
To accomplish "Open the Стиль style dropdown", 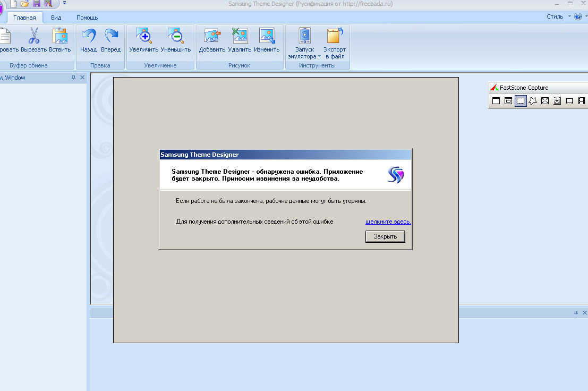I will 559,16.
